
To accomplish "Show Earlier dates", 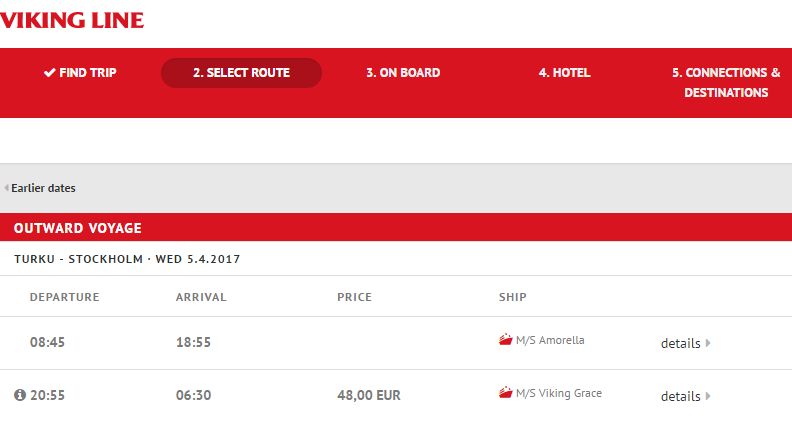I will tap(43, 188).
